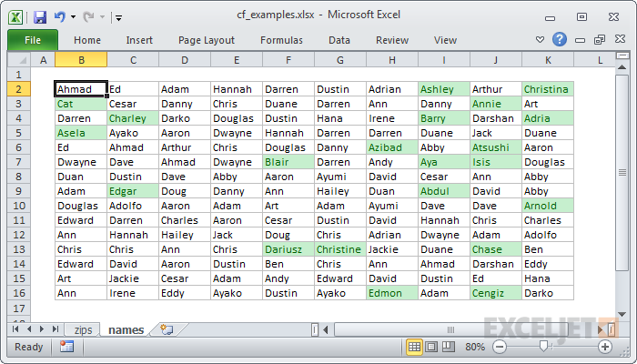Click the Redo arrow icon

[88, 16]
